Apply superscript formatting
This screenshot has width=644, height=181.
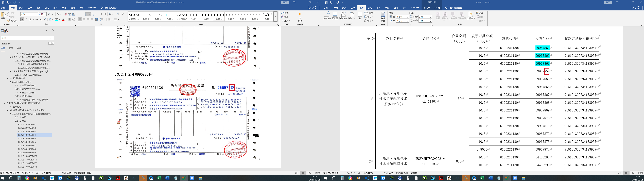coord(45,20)
